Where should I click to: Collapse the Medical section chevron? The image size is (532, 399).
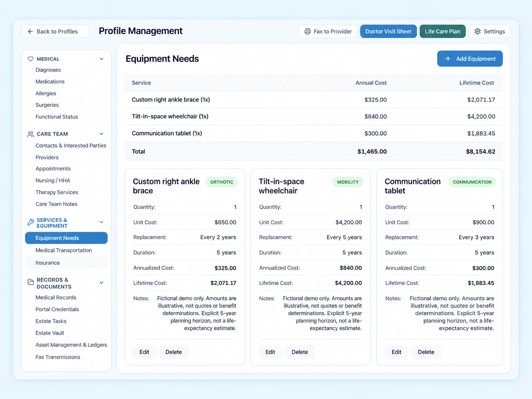point(101,59)
